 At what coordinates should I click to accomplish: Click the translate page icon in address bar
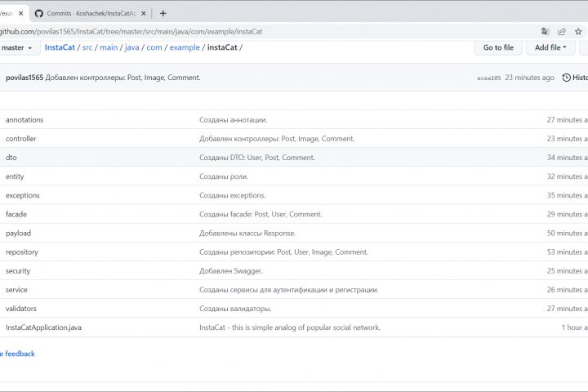click(x=546, y=31)
